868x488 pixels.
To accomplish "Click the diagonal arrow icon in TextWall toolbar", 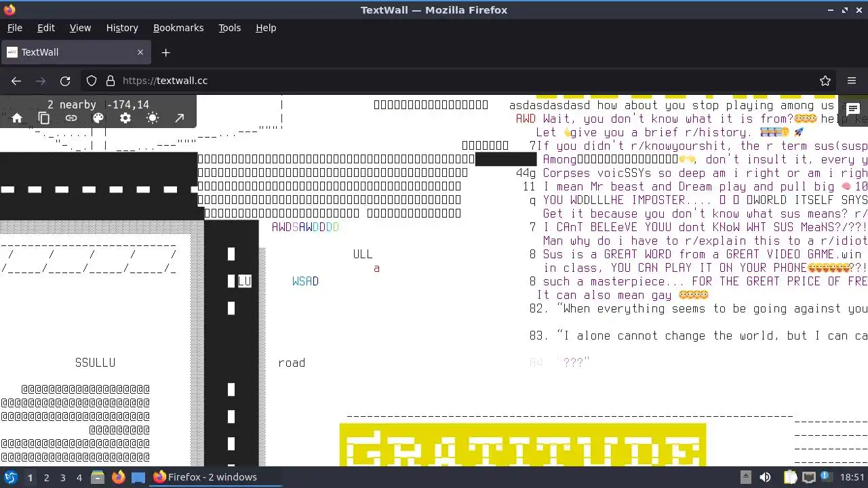I will coord(180,118).
